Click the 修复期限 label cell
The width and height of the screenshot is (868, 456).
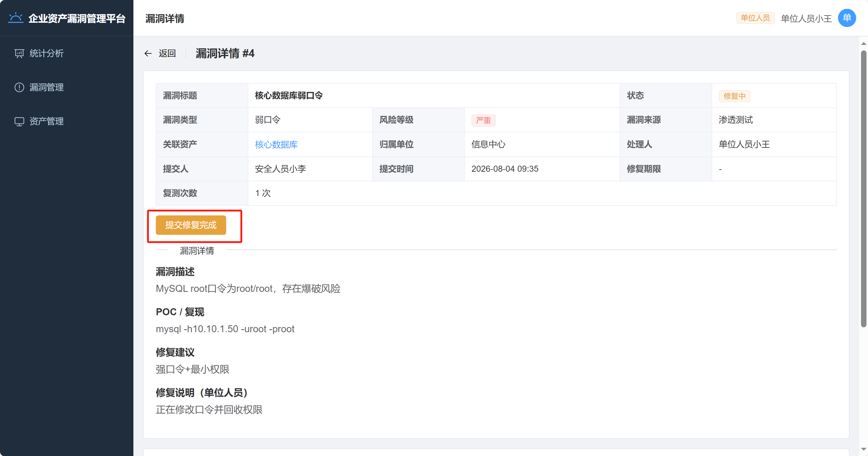point(666,169)
